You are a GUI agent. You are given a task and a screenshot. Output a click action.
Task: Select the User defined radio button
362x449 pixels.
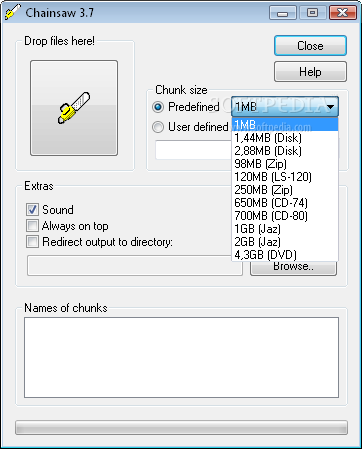158,127
